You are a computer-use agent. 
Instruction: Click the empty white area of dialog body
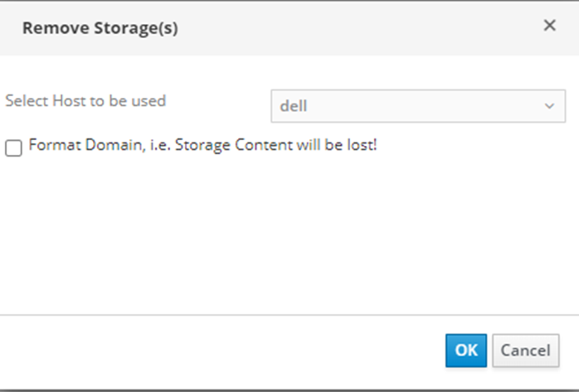(x=289, y=236)
